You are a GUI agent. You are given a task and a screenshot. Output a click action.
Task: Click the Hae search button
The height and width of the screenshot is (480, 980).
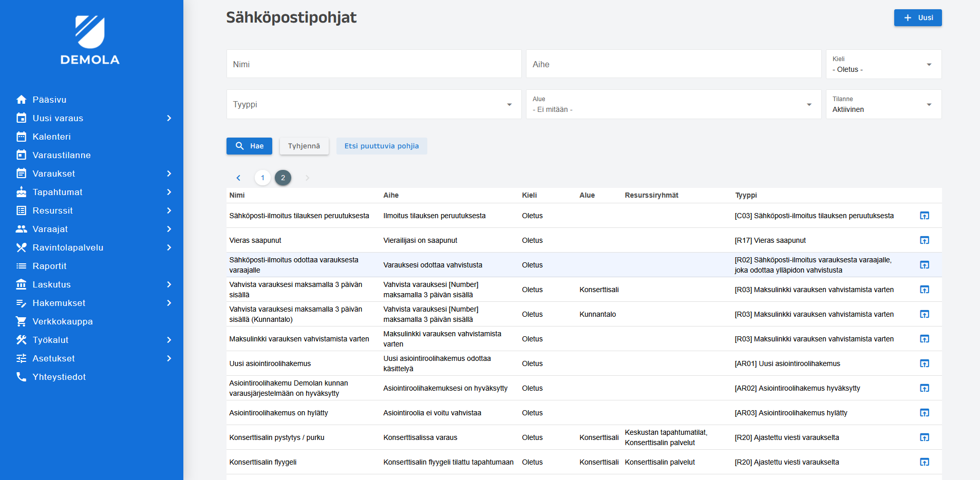coord(249,146)
